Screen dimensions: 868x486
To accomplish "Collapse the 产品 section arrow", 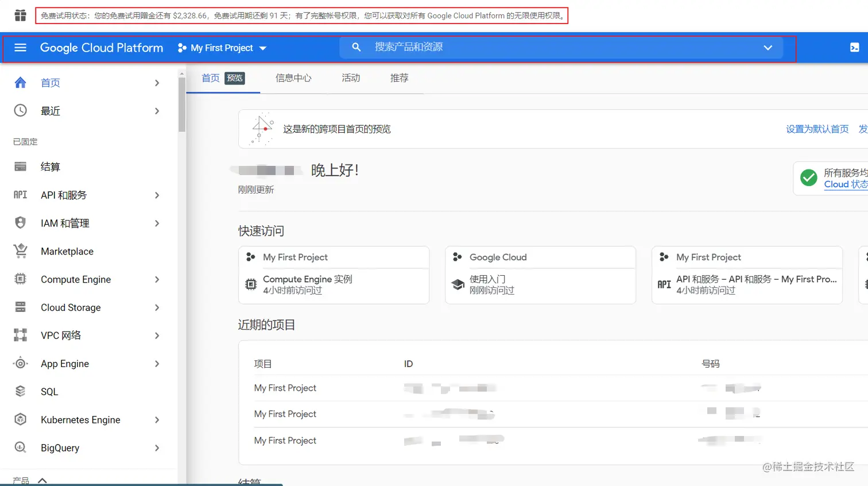I will 42,480.
